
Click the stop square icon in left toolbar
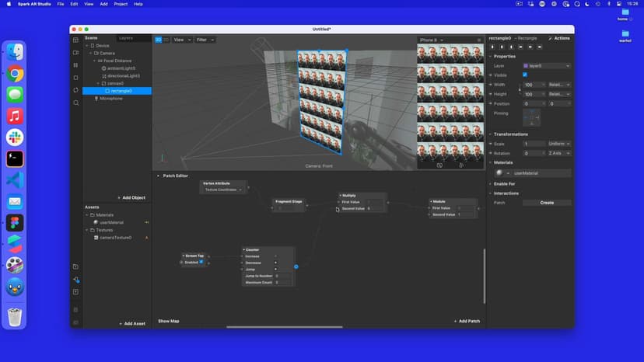tap(75, 78)
